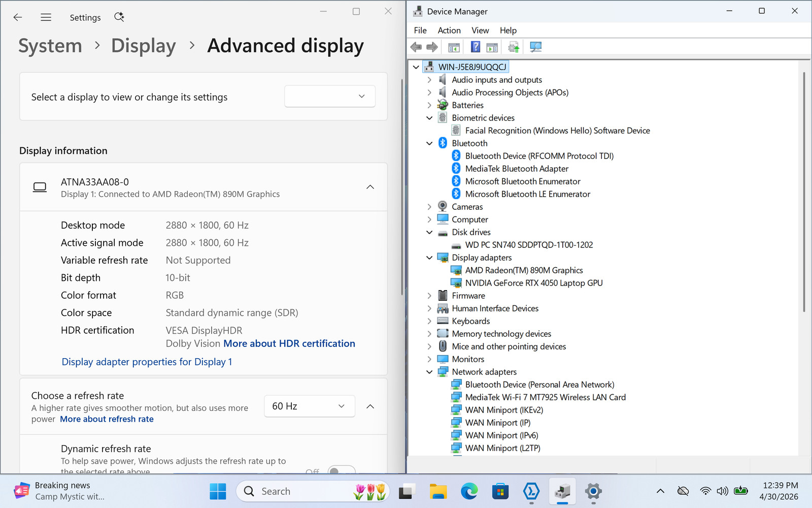Open Microsoft Edge from the taskbar

click(469, 491)
